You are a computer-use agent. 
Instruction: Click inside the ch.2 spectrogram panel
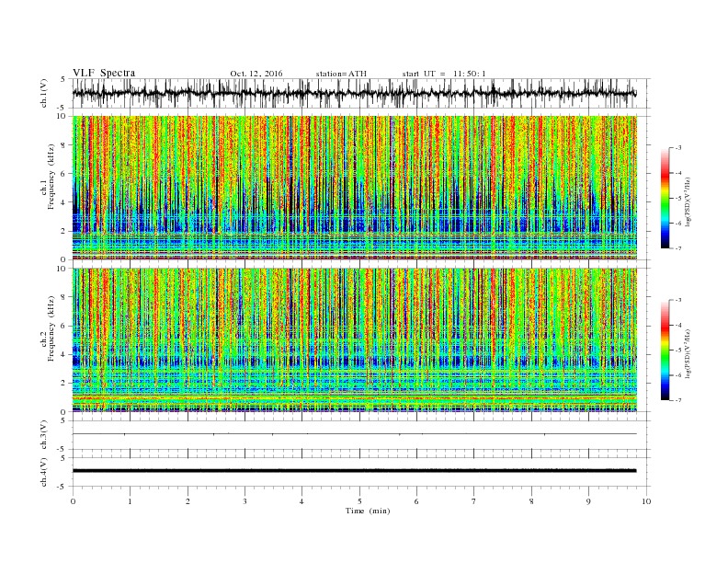click(x=354, y=340)
